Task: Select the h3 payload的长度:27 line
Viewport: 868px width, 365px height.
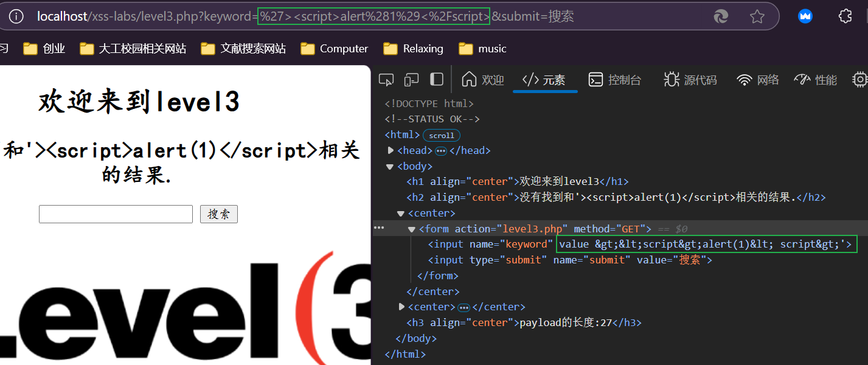Action: 524,322
